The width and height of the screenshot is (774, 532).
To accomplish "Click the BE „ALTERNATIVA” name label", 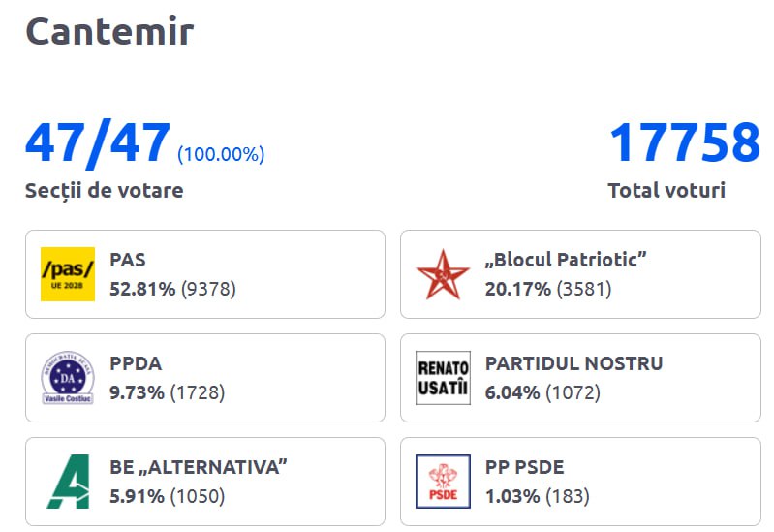I will [x=199, y=467].
